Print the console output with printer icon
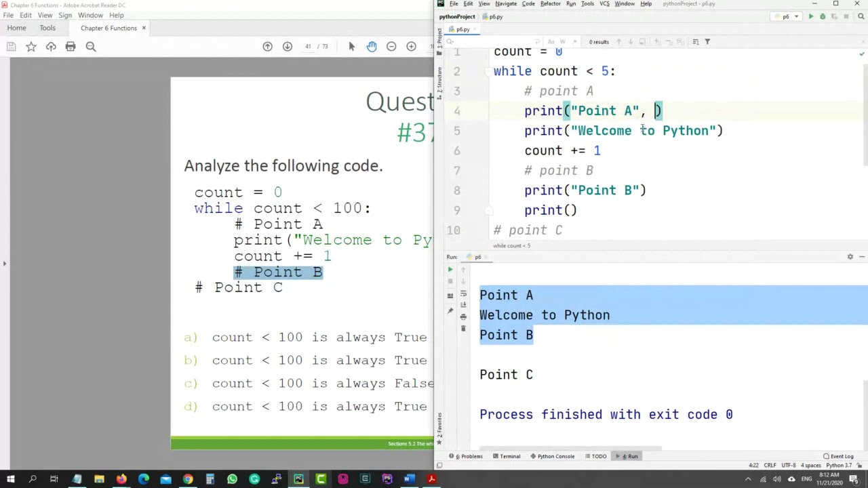The height and width of the screenshot is (488, 868). [x=463, y=317]
